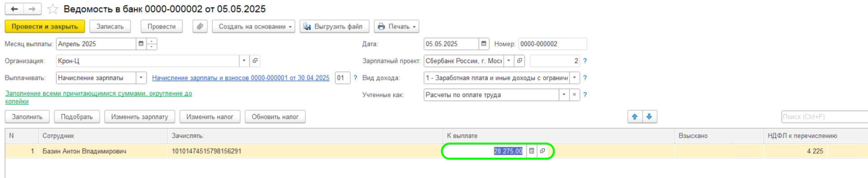868x178 pixels.
Task: Click the Подобрать button
Action: pyautogui.click(x=77, y=117)
